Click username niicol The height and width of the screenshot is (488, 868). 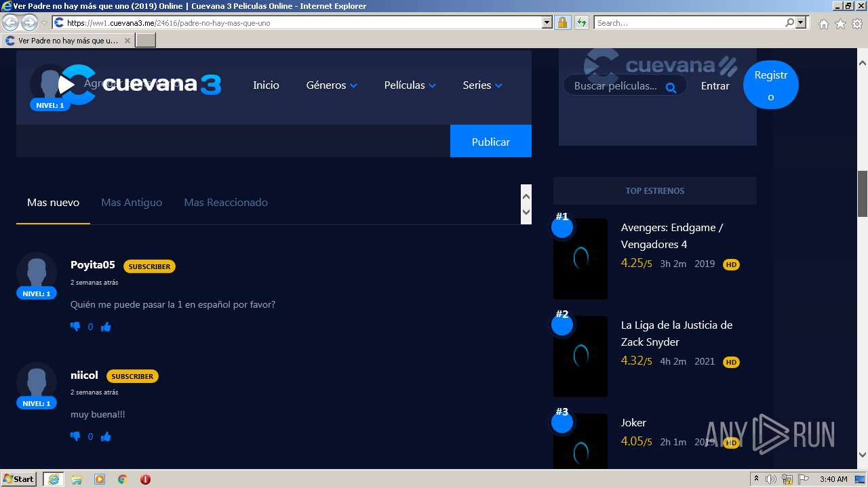[x=84, y=375]
